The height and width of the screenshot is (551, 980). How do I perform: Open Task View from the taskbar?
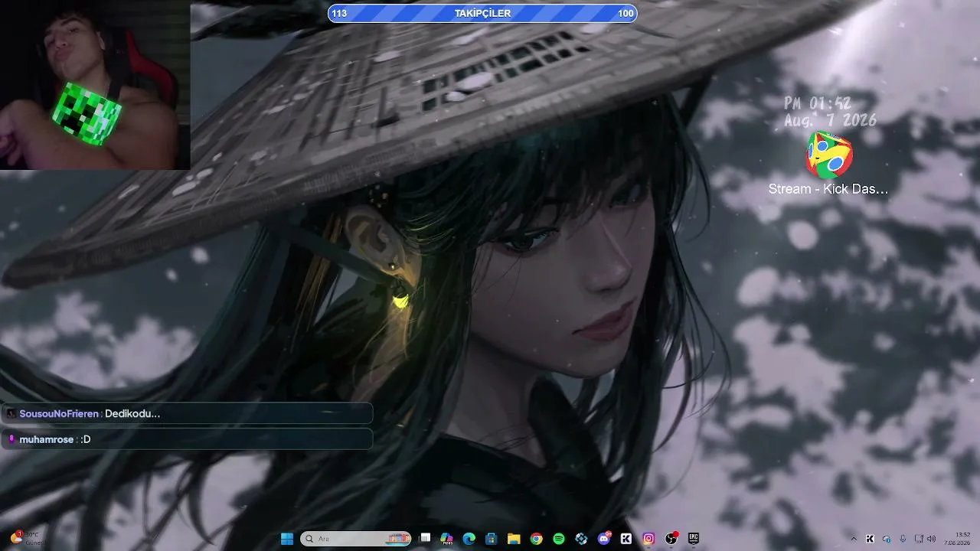tap(426, 539)
